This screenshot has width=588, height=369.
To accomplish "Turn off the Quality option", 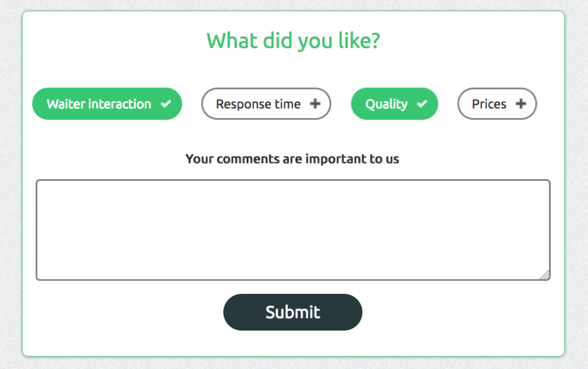I will point(394,104).
